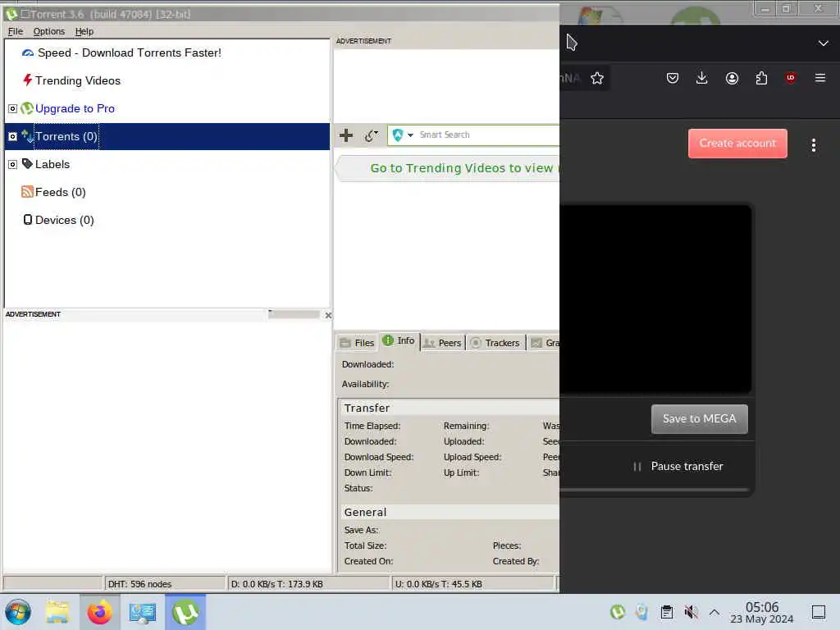Click the uBlock Origin shield icon
The width and height of the screenshot is (840, 630).
790,78
